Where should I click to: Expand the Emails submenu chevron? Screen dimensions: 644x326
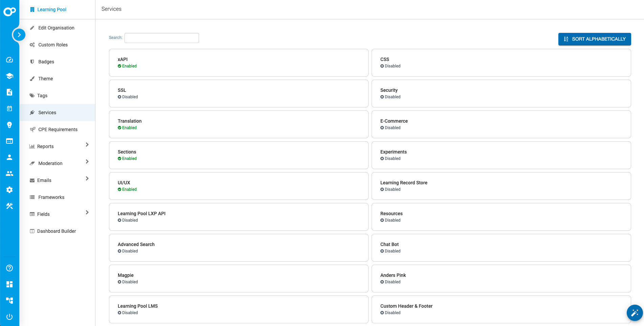(x=87, y=179)
